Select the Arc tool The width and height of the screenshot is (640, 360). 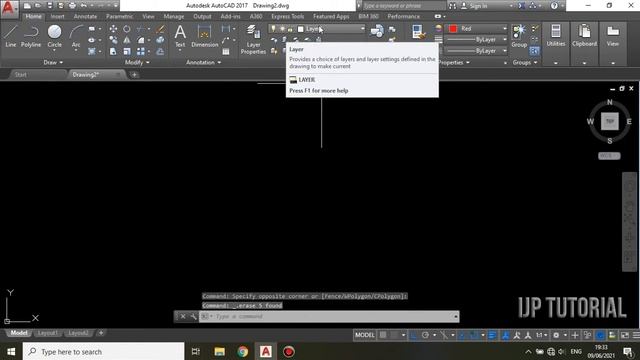[76, 36]
